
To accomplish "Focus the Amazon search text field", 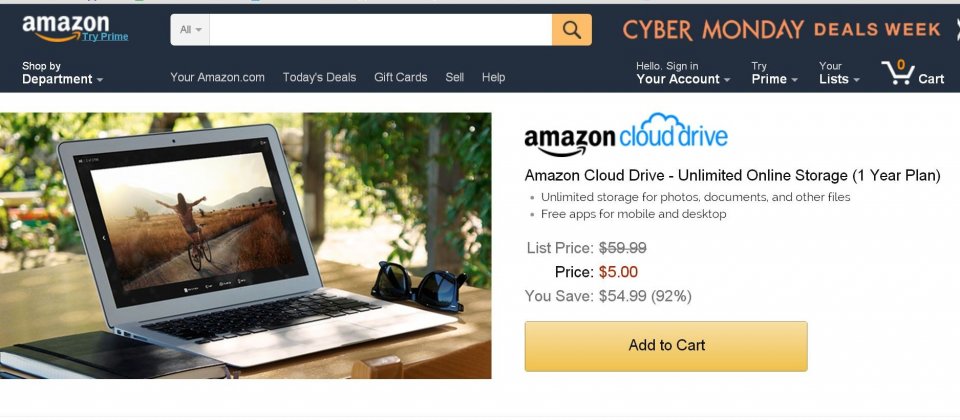I will tap(380, 29).
